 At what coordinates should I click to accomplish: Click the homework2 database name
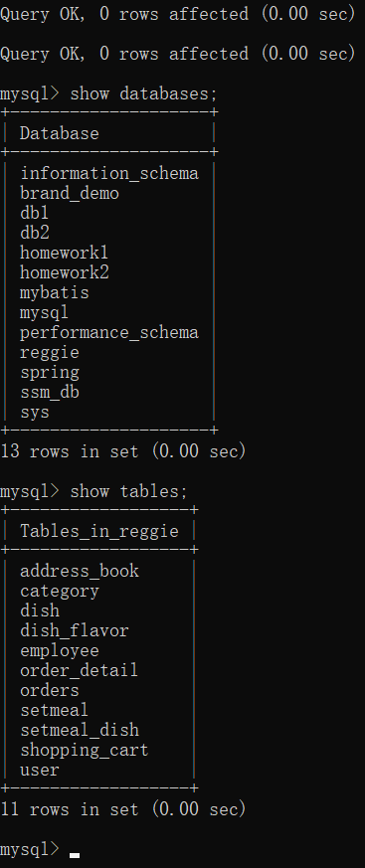pos(65,272)
